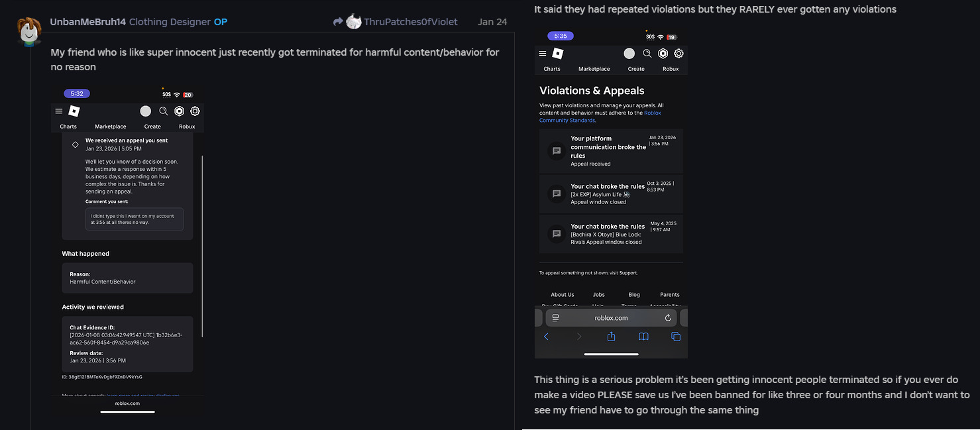Click the page format icon left of roblox.com

pyautogui.click(x=555, y=318)
